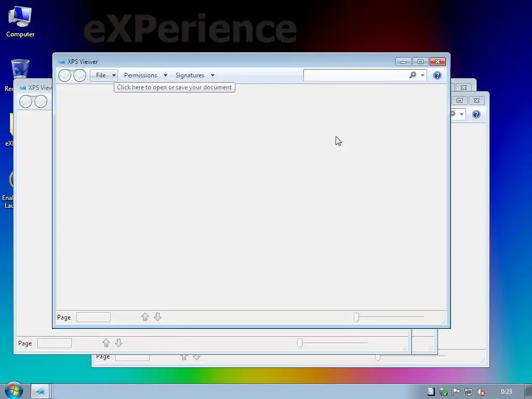Viewport: 532px width, 399px height.
Task: Open the Signatures menu
Action: [x=190, y=75]
